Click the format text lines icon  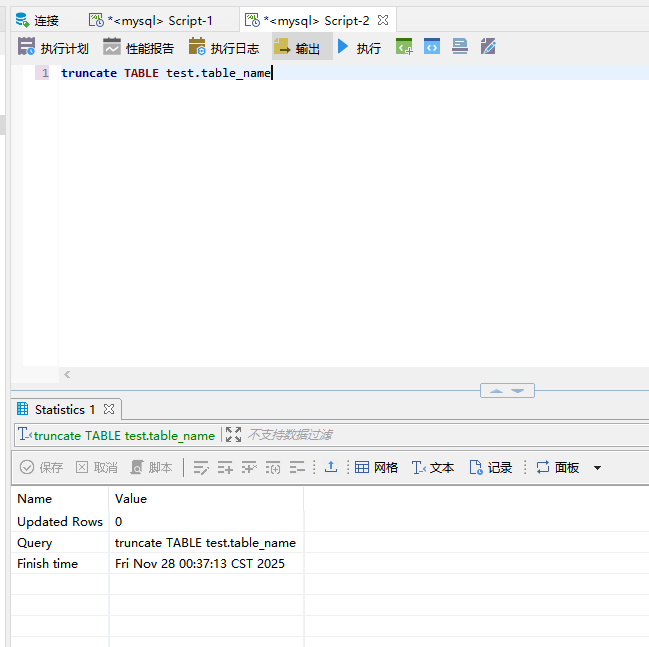coord(460,46)
